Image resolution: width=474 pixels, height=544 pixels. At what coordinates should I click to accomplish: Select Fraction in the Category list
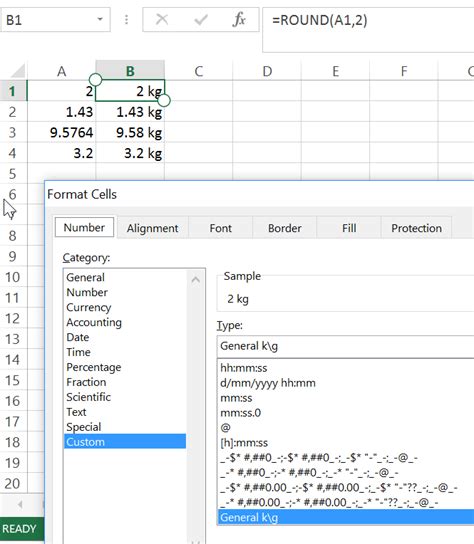(125, 382)
